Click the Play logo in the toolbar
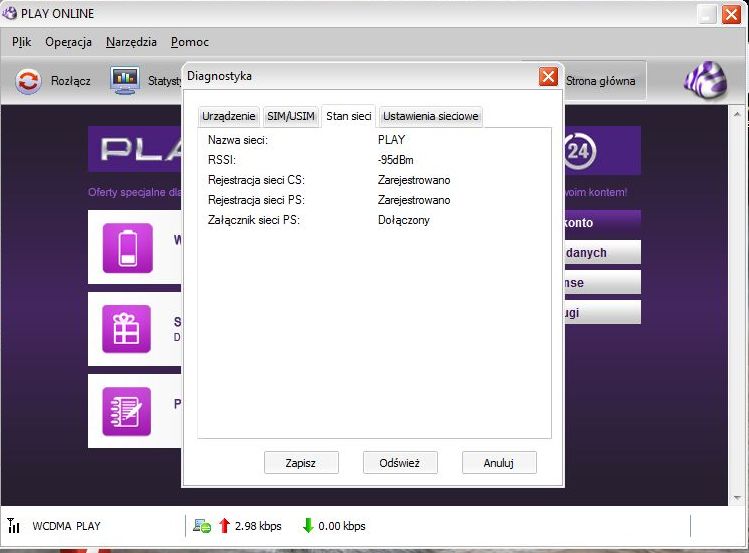The image size is (749, 553). pyautogui.click(x=705, y=81)
